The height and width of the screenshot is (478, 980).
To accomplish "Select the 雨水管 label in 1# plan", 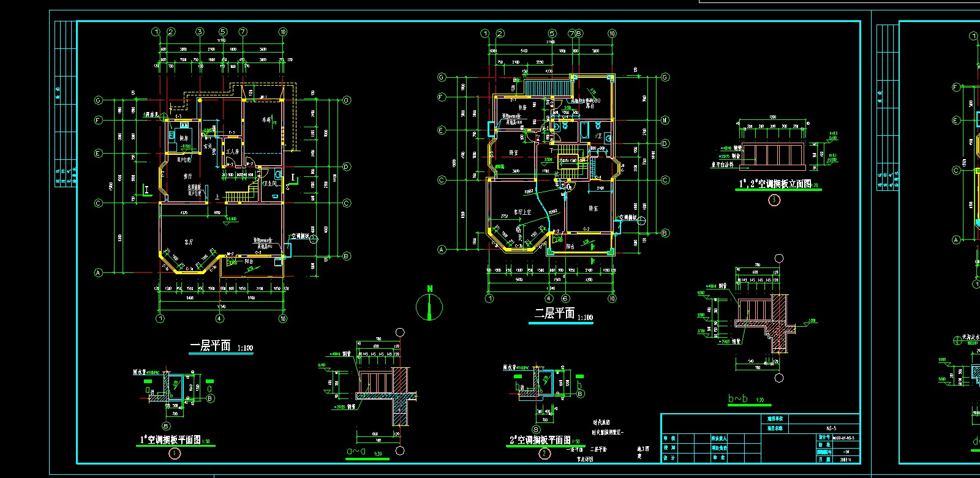I will coord(140,372).
